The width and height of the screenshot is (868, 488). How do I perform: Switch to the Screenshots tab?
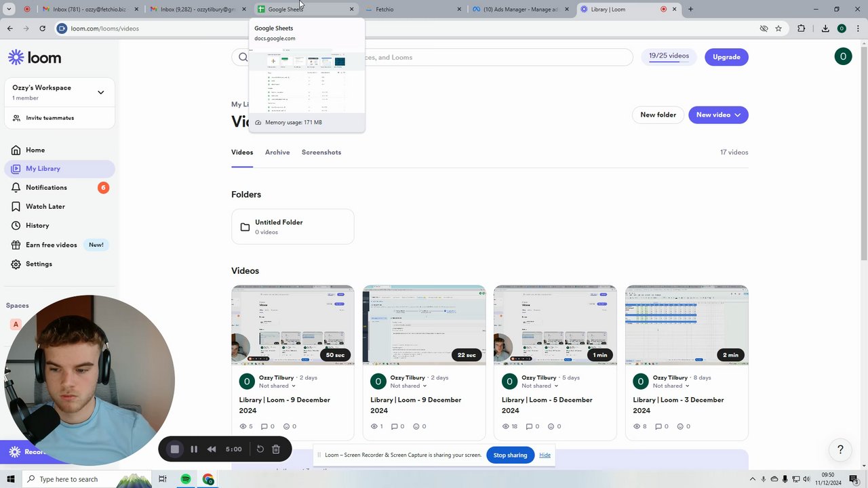coord(321,152)
